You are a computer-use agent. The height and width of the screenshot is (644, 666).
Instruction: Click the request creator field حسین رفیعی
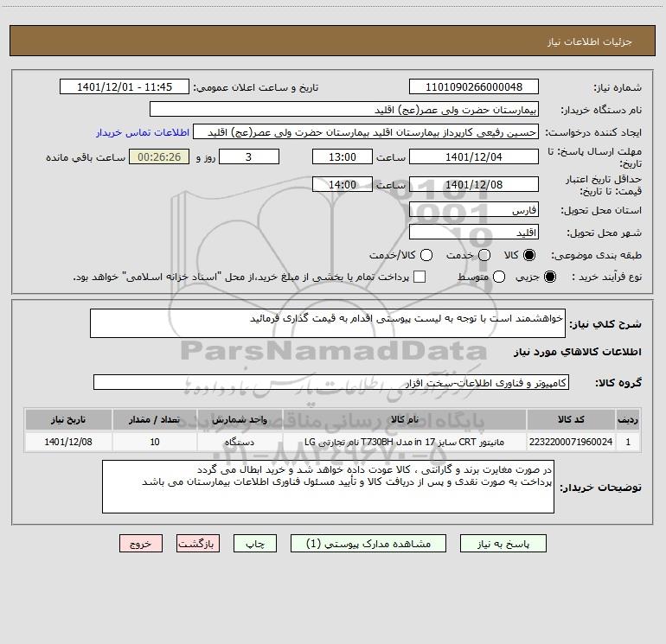(366, 132)
